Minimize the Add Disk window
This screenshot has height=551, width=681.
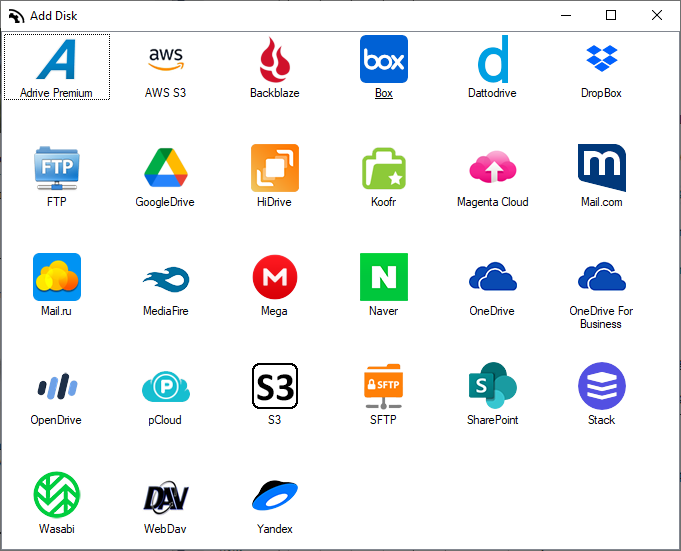(565, 16)
